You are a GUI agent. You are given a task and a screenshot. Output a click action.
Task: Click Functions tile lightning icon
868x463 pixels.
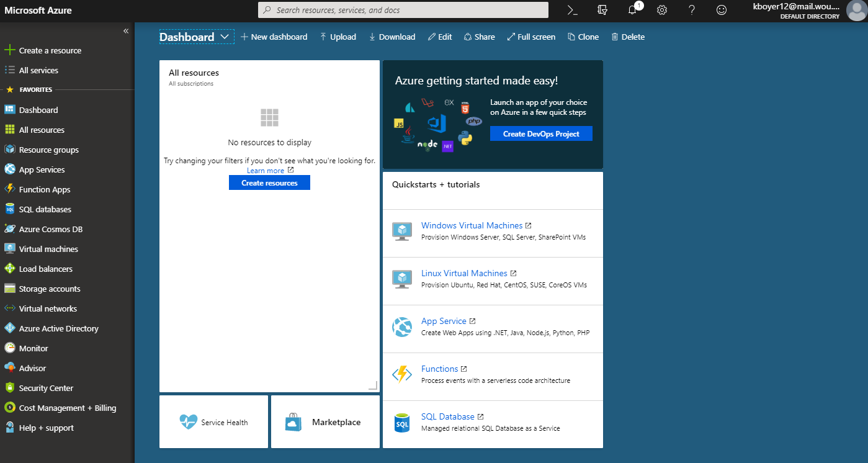pyautogui.click(x=402, y=375)
